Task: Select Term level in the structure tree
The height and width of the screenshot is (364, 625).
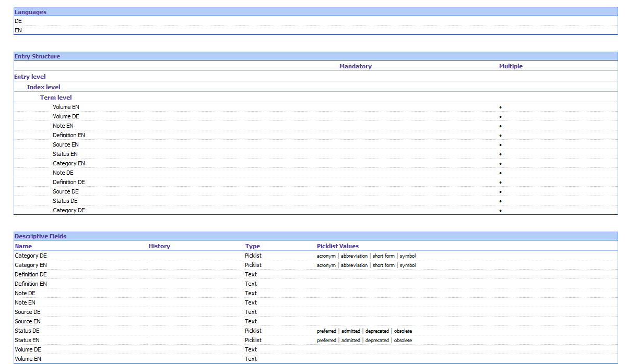Action: coord(56,98)
